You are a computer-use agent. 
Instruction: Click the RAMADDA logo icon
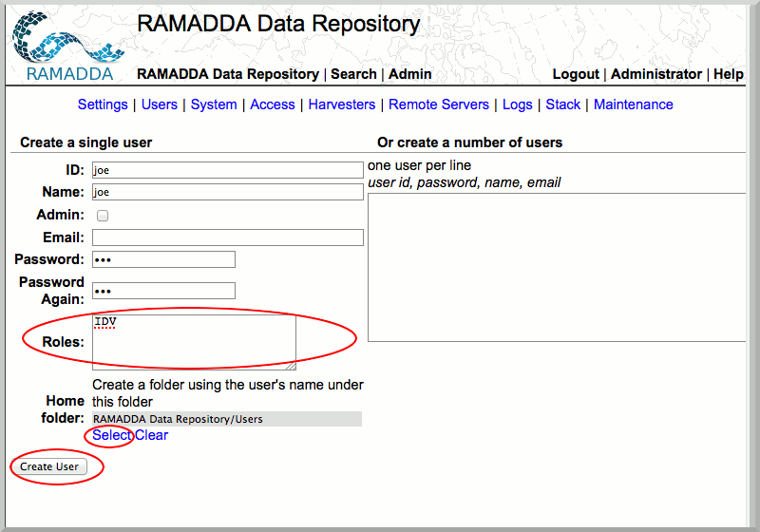point(63,45)
